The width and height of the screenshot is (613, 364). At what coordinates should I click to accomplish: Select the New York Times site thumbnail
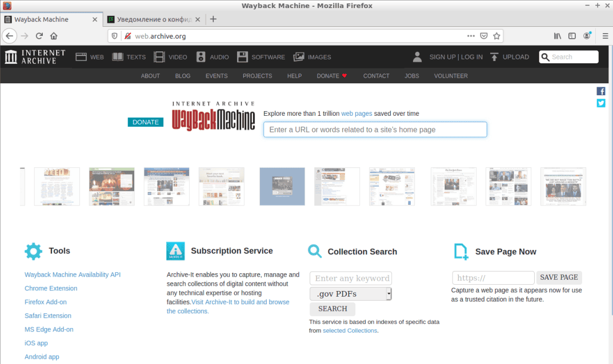point(453,187)
